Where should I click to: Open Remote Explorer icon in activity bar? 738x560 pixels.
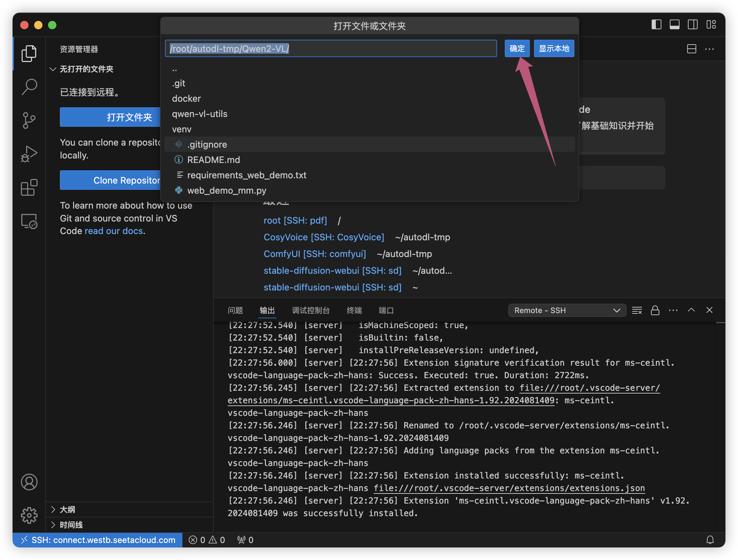pos(29,221)
